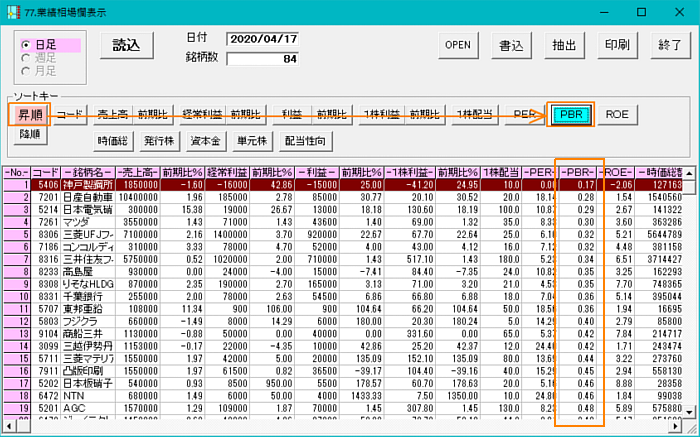Select row フジクラ
Viewport: 700px width, 437px height.
tap(343, 321)
